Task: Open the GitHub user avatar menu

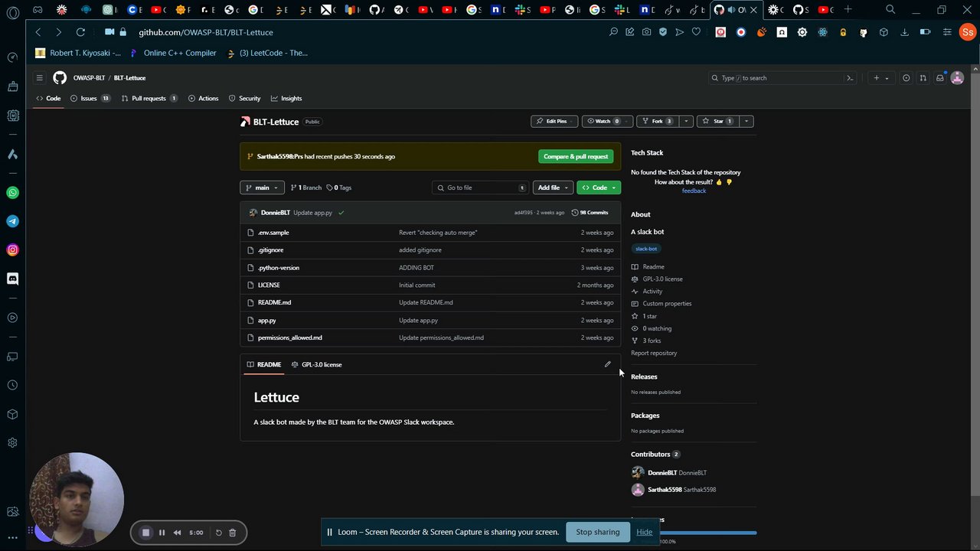Action: pyautogui.click(x=957, y=78)
